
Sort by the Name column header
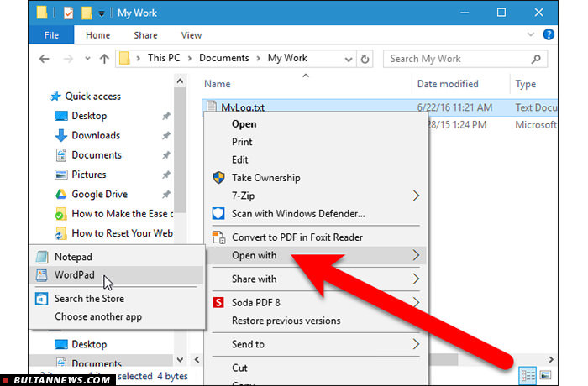[x=217, y=84]
